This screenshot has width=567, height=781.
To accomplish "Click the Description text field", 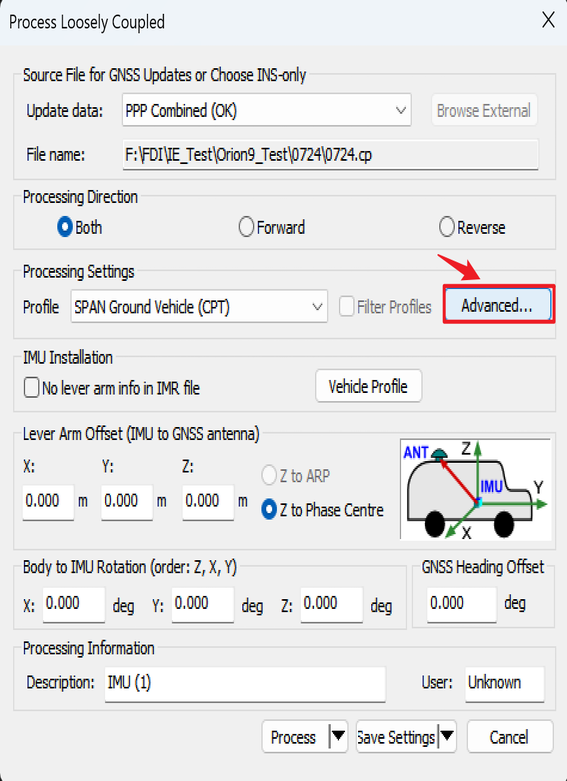I will coord(245,683).
